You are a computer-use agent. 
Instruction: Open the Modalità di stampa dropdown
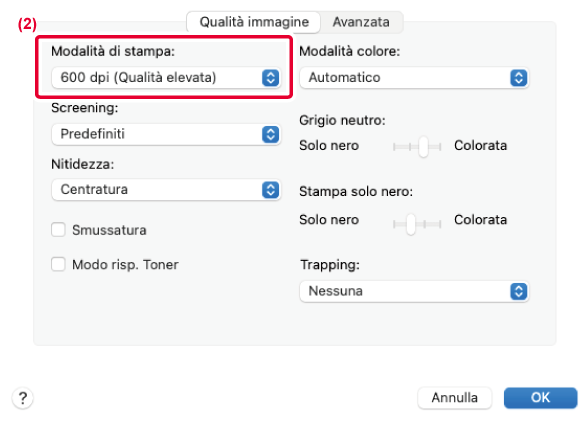[166, 78]
